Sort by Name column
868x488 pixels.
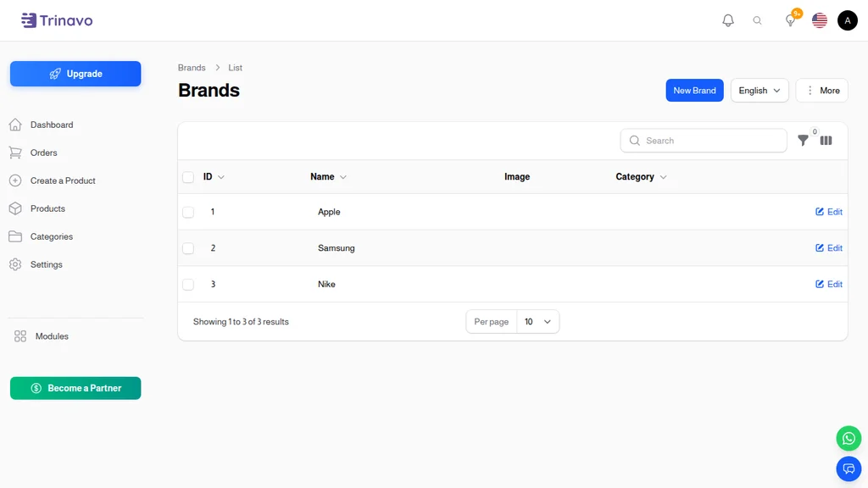[328, 176]
